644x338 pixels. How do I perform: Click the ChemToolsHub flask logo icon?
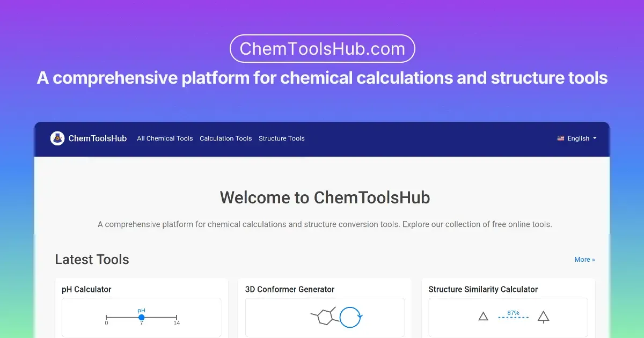coord(57,138)
